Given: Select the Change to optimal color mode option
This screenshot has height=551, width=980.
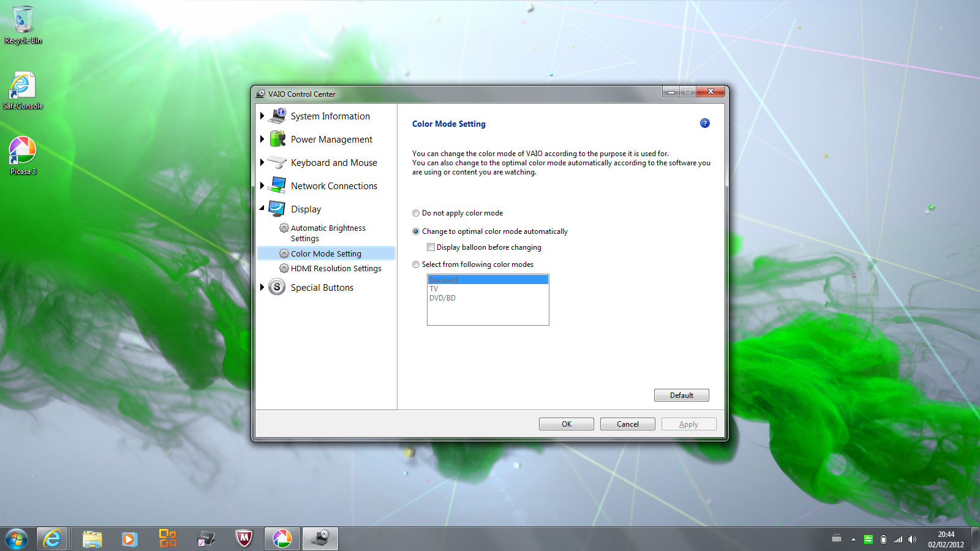Looking at the screenshot, I should tap(417, 231).
